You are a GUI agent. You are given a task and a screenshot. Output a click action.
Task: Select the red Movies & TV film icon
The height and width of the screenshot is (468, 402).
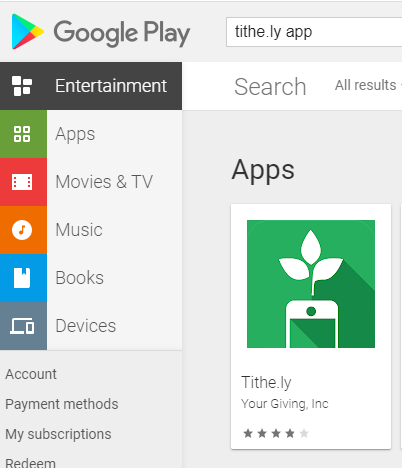[x=23, y=182]
